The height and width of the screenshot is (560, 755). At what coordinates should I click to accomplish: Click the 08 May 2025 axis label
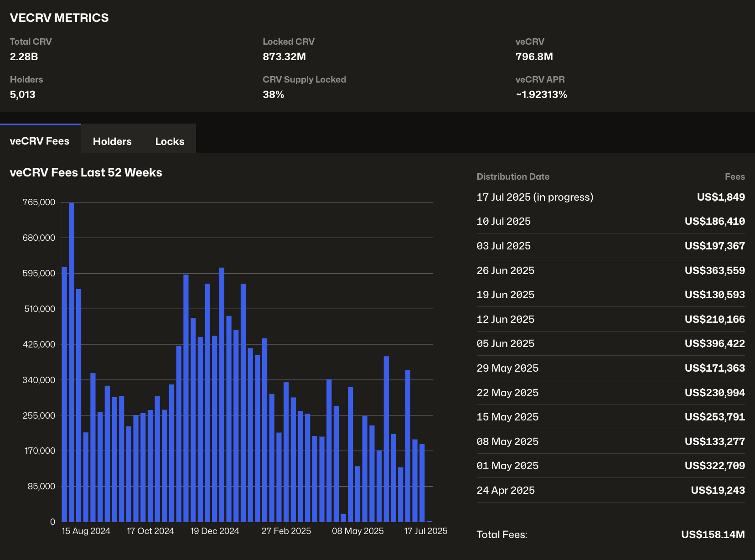tap(357, 531)
